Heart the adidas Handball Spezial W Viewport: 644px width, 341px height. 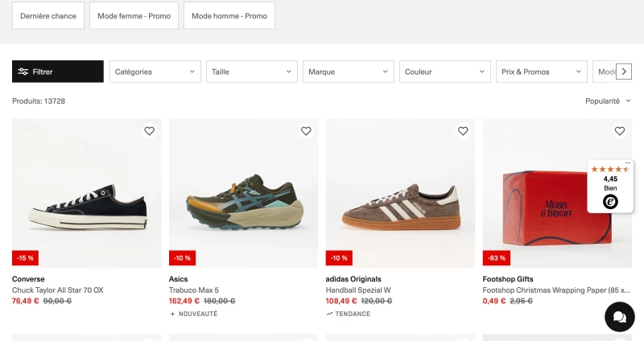pyautogui.click(x=463, y=131)
